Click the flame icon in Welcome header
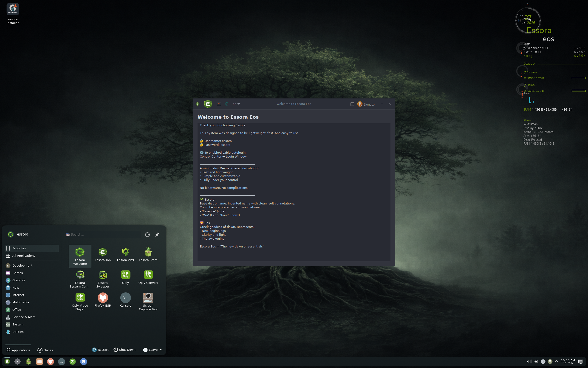 click(x=219, y=104)
